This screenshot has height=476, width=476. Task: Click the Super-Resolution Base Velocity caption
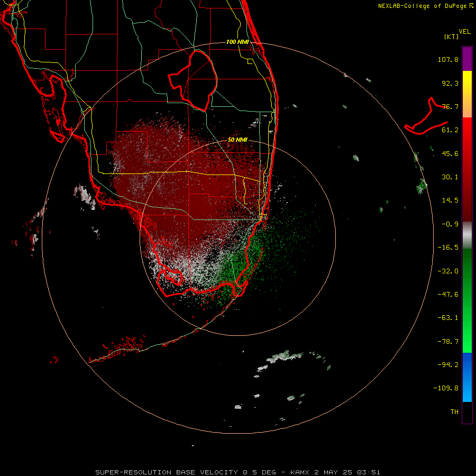[237, 472]
